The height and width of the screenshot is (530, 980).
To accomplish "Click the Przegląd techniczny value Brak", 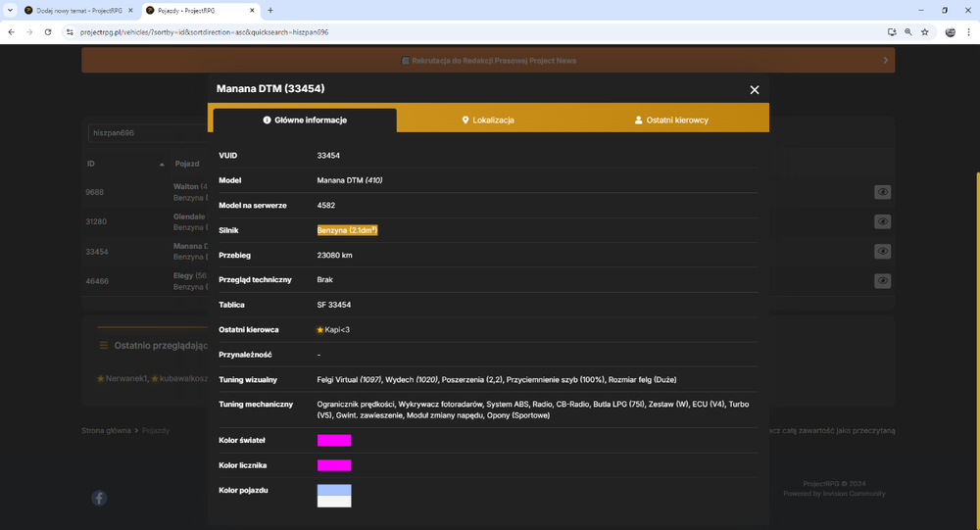I will pos(325,280).
